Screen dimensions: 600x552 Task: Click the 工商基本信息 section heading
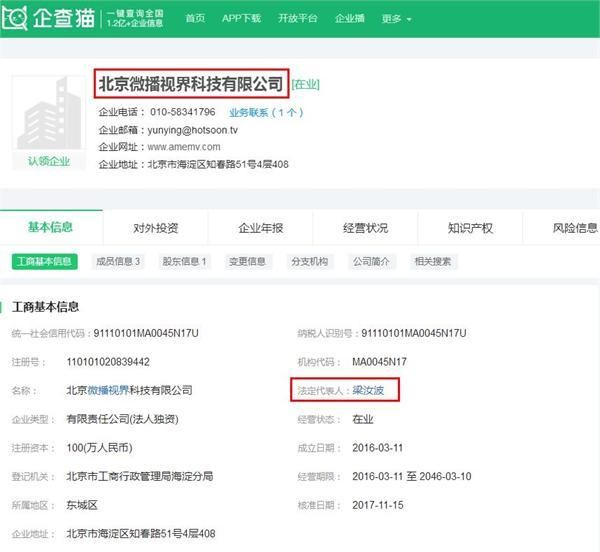46,307
